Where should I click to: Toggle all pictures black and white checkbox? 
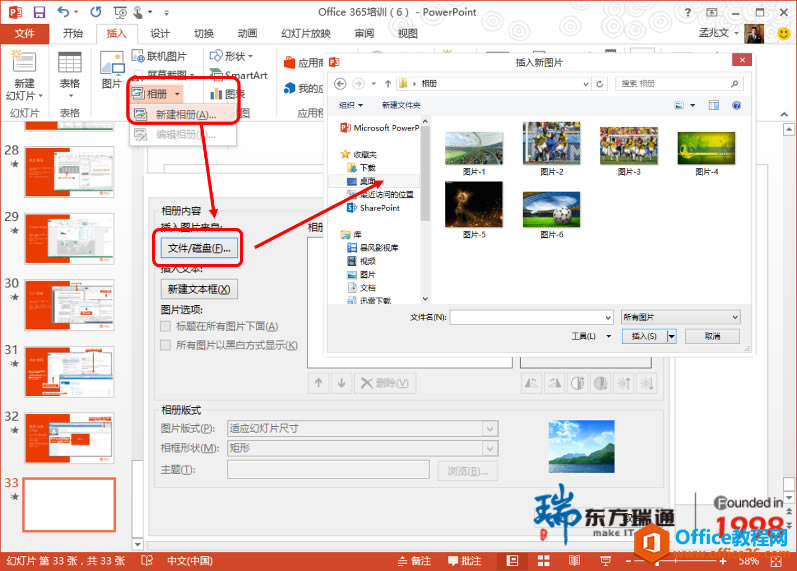165,345
